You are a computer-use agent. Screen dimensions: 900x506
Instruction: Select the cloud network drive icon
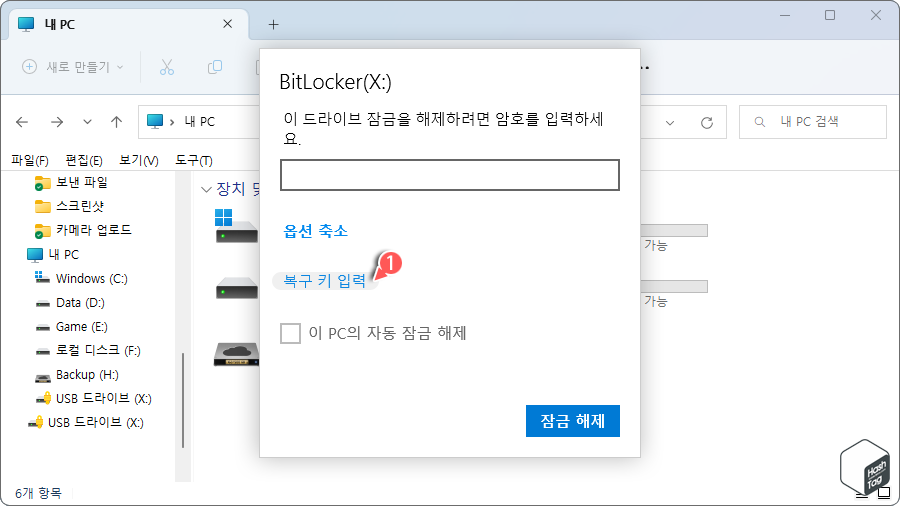click(x=236, y=354)
